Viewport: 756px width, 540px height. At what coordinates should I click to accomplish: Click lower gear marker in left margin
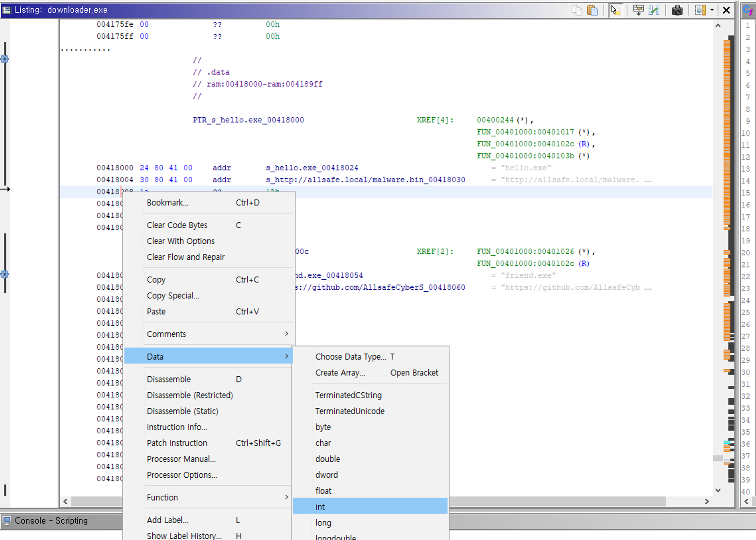coord(5,274)
